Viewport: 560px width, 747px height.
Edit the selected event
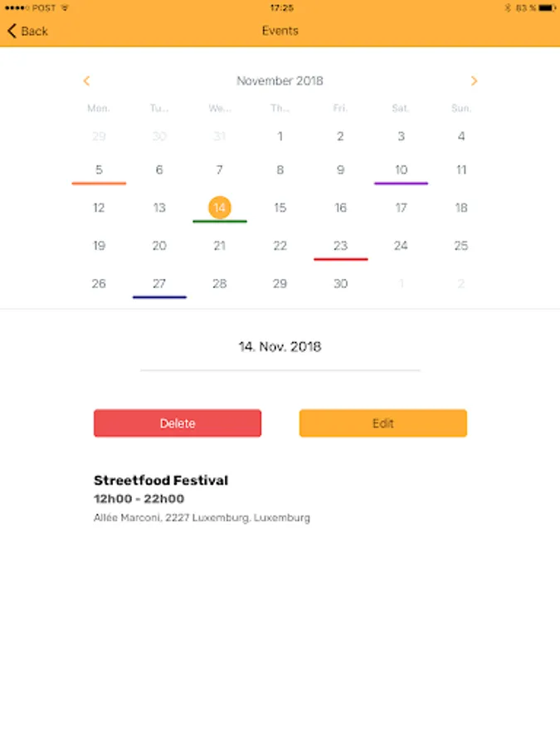pyautogui.click(x=382, y=423)
